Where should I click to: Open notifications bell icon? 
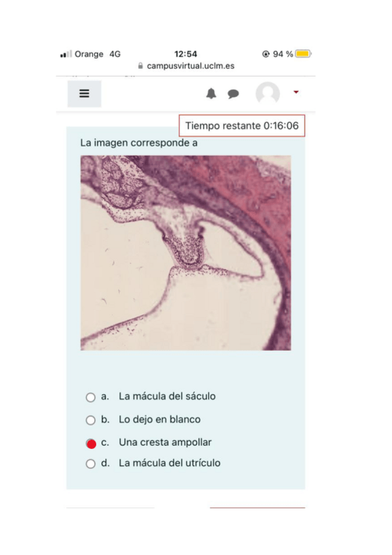pos(211,94)
